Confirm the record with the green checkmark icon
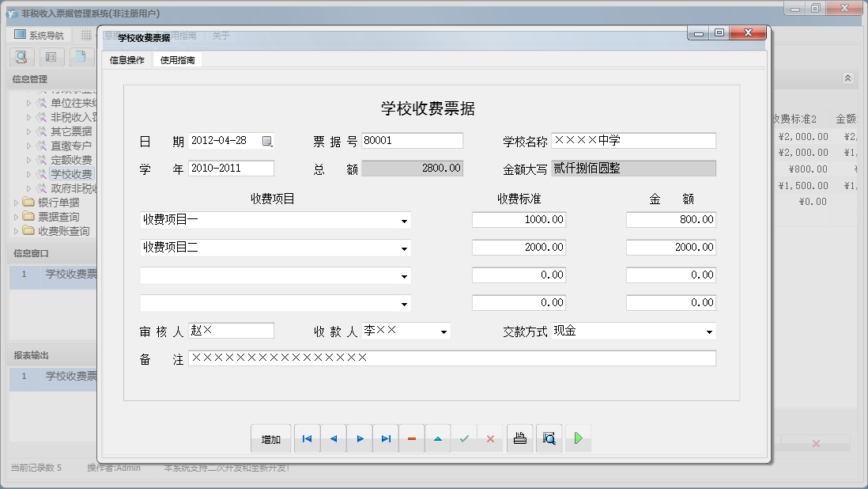 tap(465, 438)
